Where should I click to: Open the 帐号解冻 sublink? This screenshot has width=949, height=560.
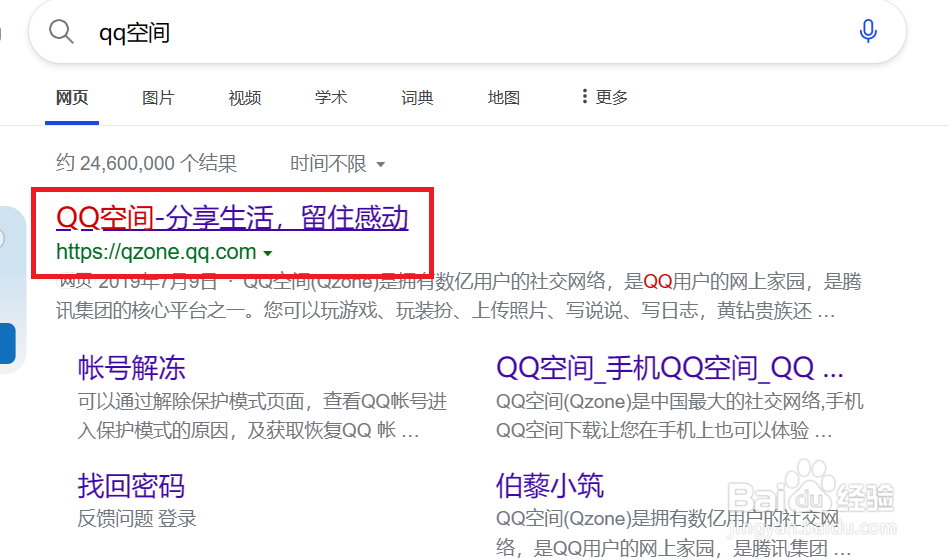click(x=131, y=368)
